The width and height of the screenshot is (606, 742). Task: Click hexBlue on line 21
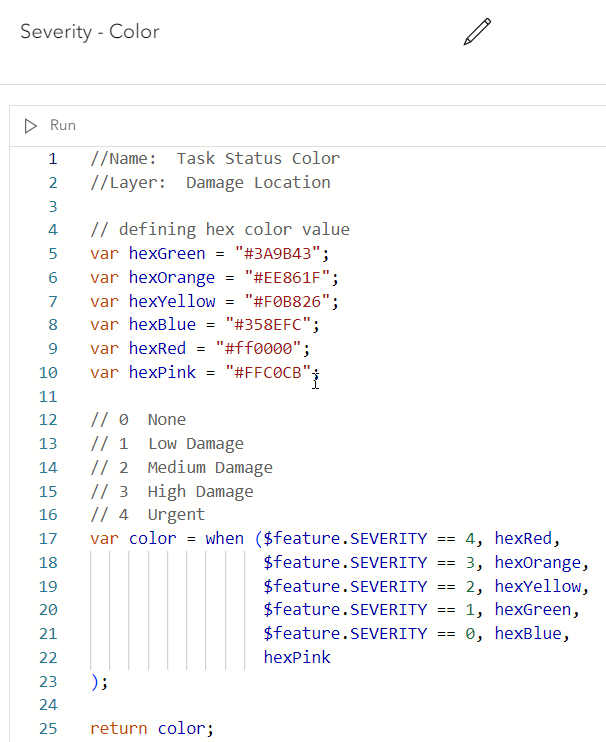coord(528,634)
